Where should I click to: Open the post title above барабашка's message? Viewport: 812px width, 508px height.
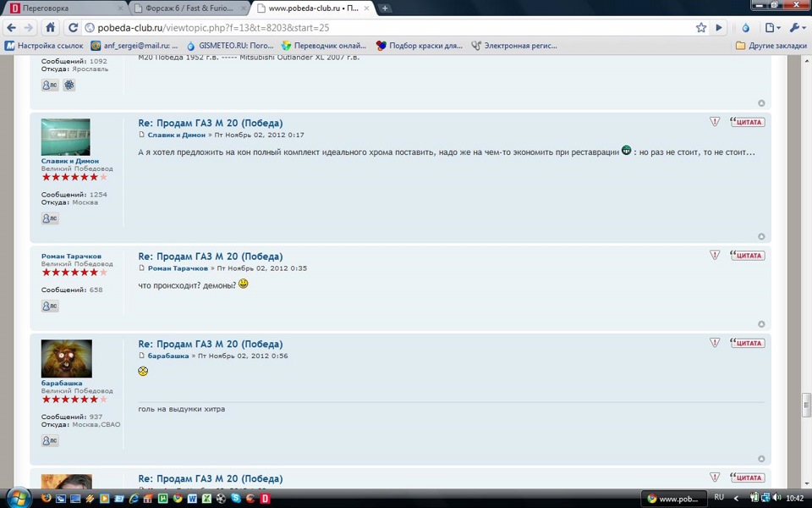click(211, 345)
